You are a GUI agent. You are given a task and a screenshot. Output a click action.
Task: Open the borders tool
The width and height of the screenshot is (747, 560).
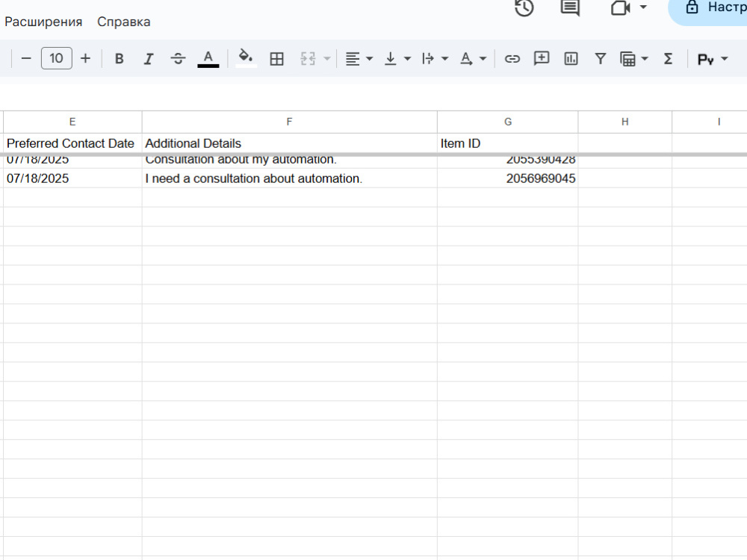coord(277,58)
